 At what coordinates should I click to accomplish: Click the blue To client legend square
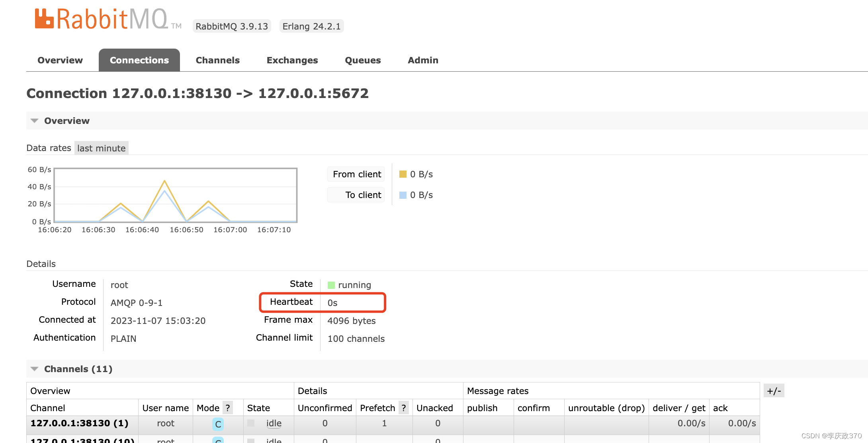point(403,195)
